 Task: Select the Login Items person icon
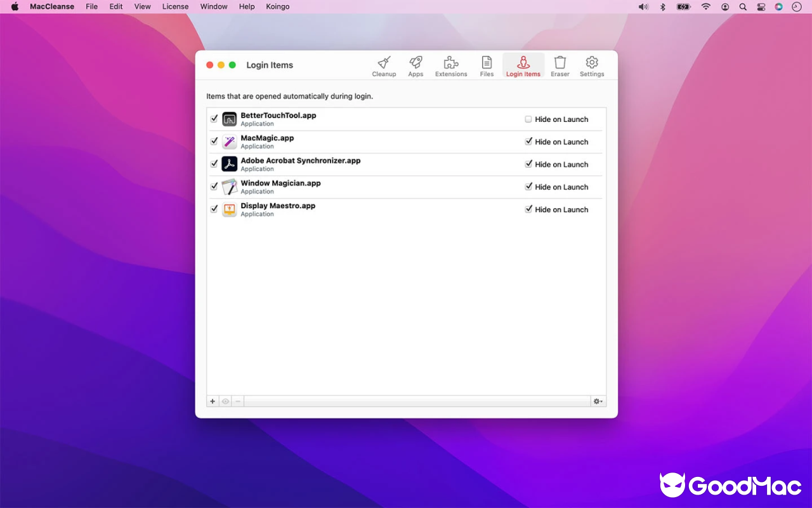point(523,65)
